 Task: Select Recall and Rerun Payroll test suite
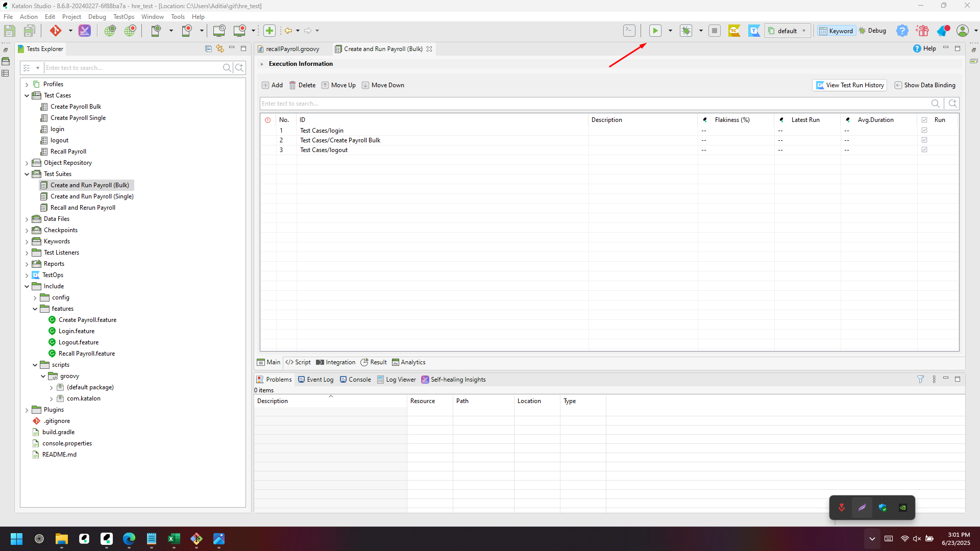(x=83, y=208)
